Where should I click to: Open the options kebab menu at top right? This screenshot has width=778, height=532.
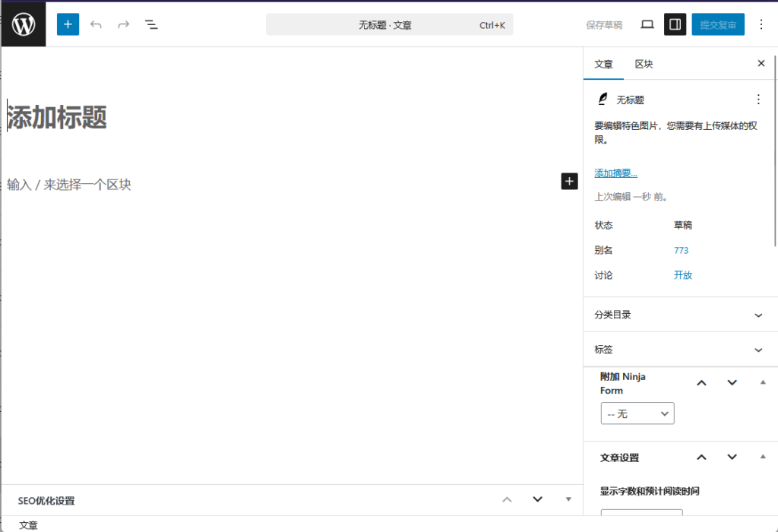click(761, 24)
